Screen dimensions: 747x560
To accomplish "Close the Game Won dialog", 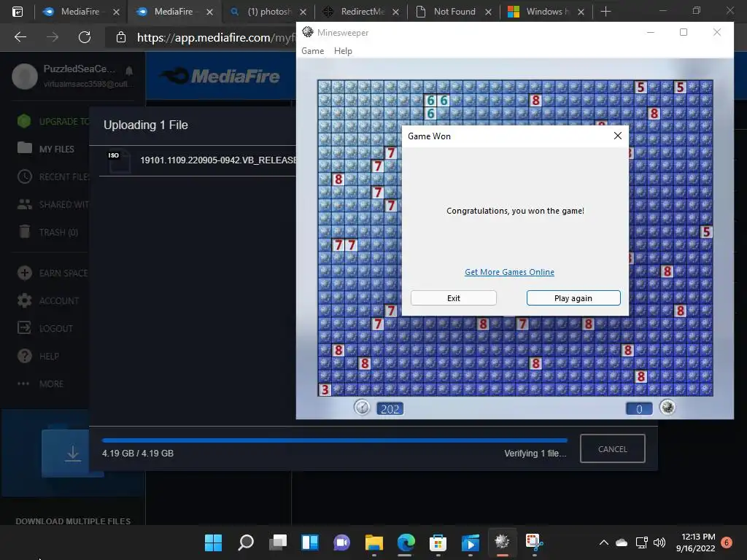I will 618,136.
